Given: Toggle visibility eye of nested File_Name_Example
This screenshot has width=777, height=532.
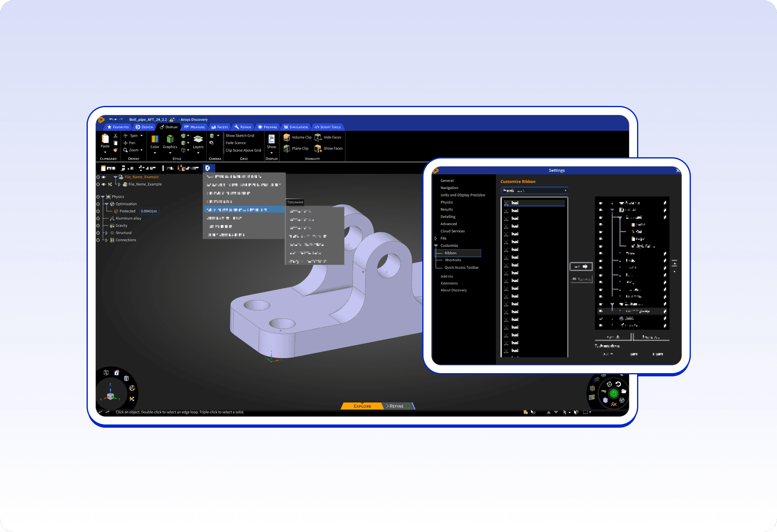Looking at the screenshot, I should coord(104,184).
